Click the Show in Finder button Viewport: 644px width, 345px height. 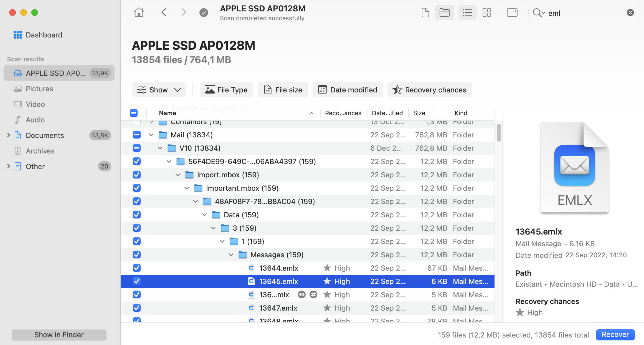[x=59, y=334]
